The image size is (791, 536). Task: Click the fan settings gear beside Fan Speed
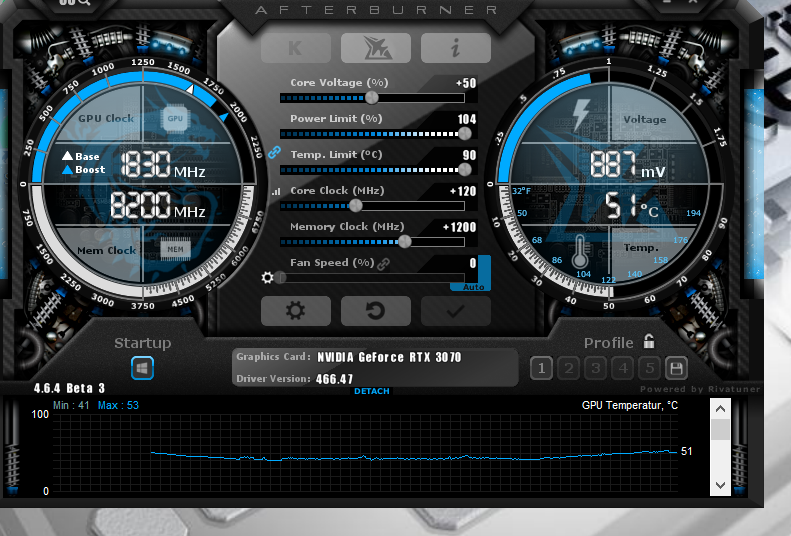(x=267, y=277)
